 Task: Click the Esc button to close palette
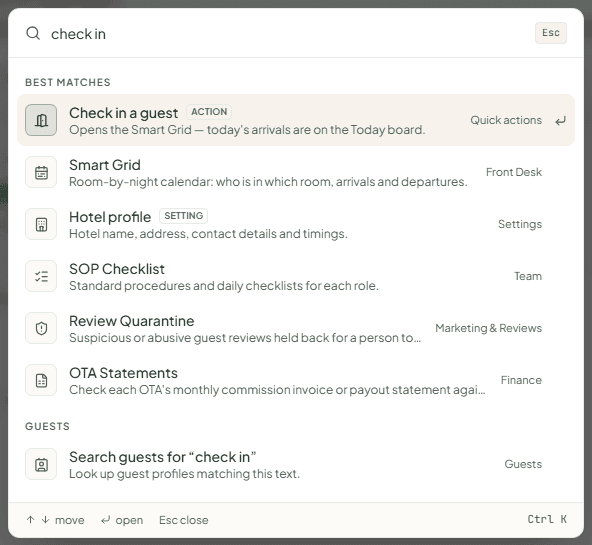coord(550,33)
